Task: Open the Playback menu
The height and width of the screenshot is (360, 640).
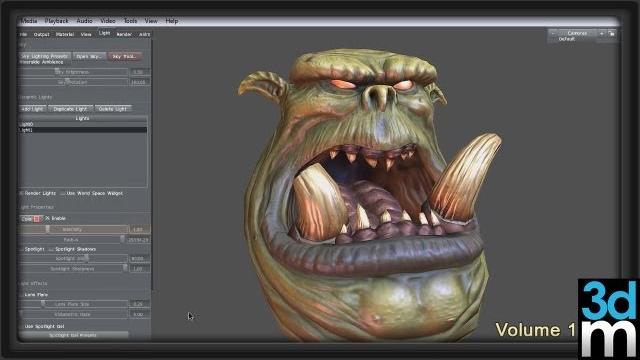Action: coord(56,21)
